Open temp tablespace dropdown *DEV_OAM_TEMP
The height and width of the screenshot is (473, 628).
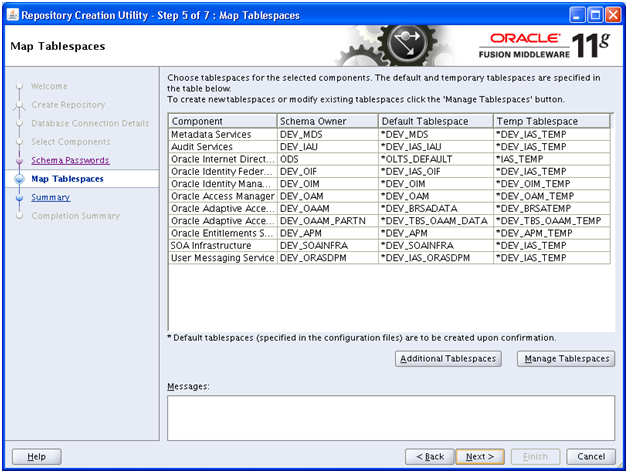coord(552,196)
